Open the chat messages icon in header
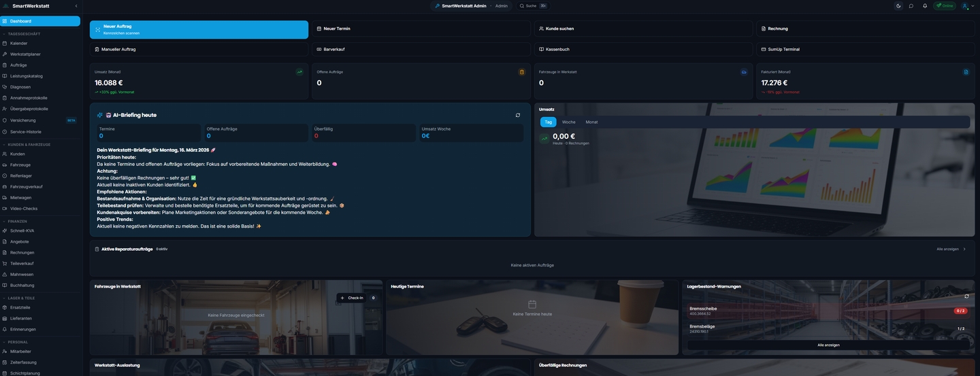The width and height of the screenshot is (980, 376). (x=911, y=5)
